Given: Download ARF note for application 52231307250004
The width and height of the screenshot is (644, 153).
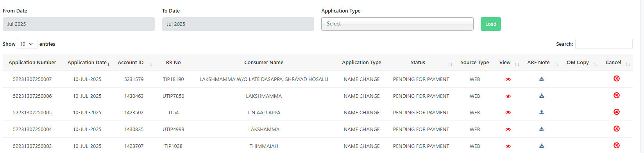Looking at the screenshot, I should 542,129.
